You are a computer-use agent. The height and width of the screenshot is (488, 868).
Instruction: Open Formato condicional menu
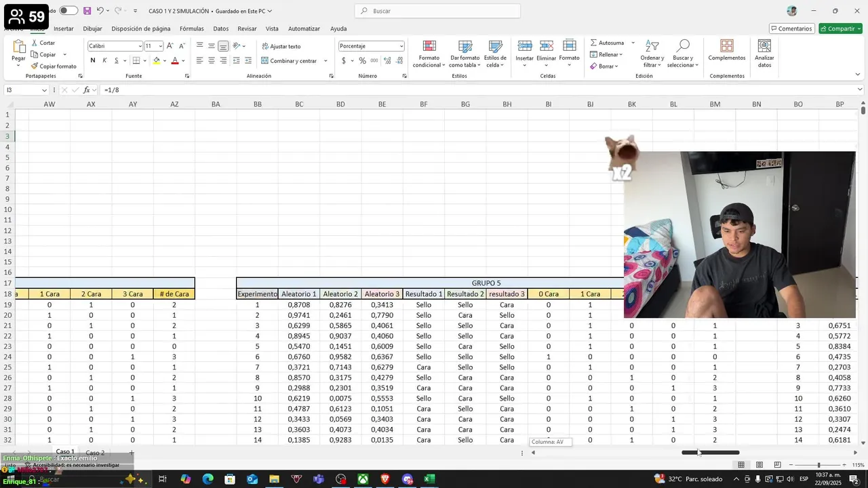pyautogui.click(x=429, y=54)
